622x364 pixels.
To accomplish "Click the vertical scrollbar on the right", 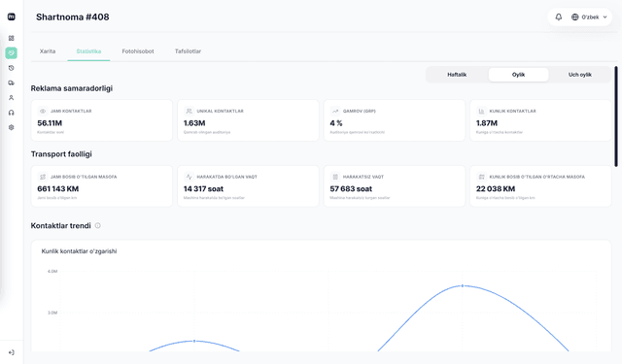I will [616, 116].
